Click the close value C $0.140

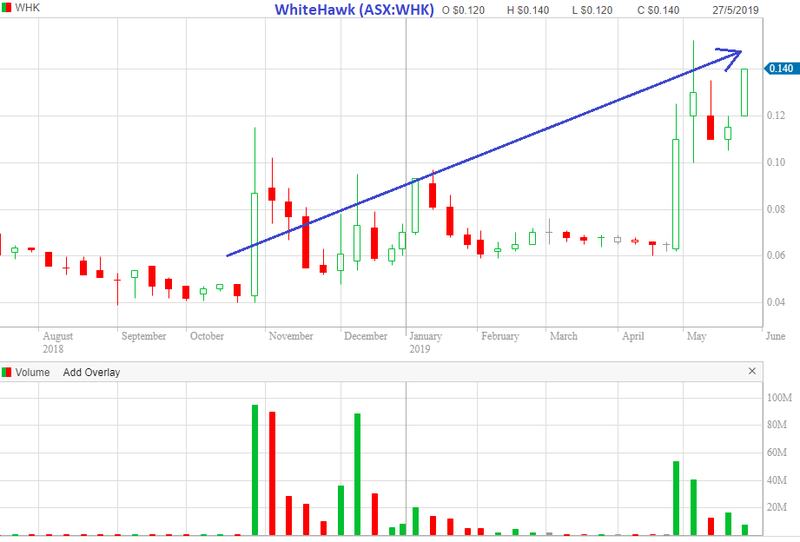click(x=658, y=10)
